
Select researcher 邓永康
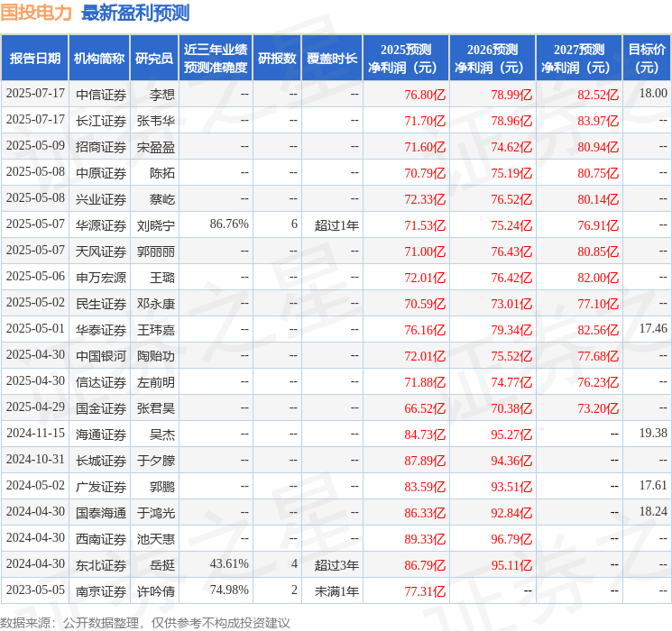click(155, 303)
